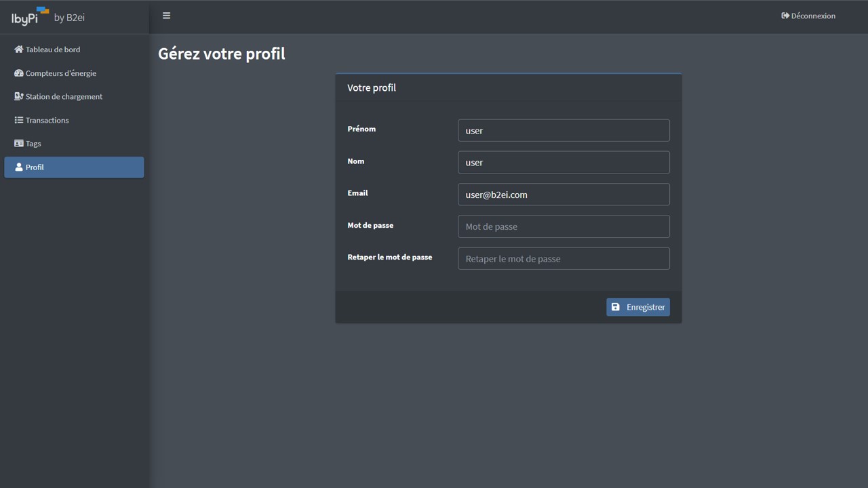Go to Station de chargement page
Screen dimensions: 868x488
[74, 96]
